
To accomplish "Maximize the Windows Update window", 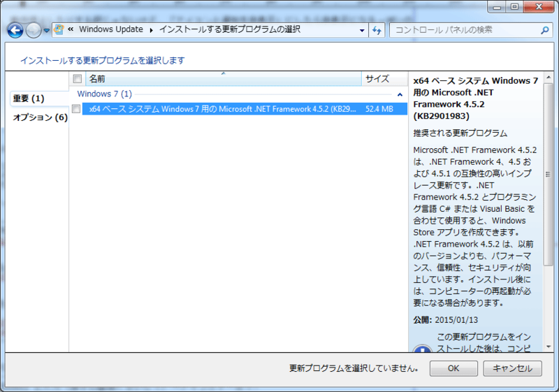I will [x=514, y=7].
